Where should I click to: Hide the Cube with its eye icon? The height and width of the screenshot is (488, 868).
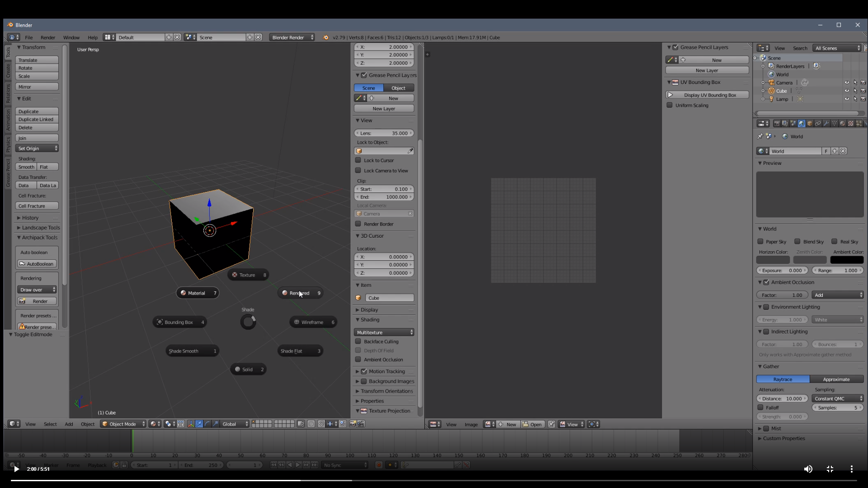pyautogui.click(x=847, y=91)
